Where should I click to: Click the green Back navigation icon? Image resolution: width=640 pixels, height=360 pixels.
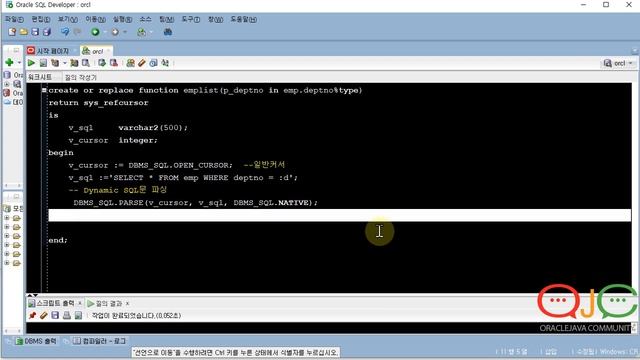coord(95,32)
